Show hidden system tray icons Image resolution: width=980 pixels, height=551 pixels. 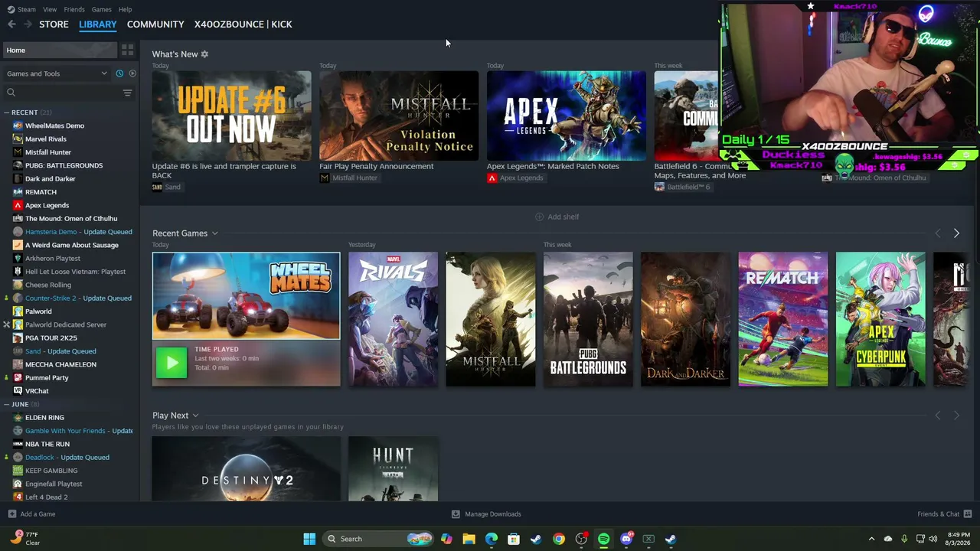tap(871, 539)
